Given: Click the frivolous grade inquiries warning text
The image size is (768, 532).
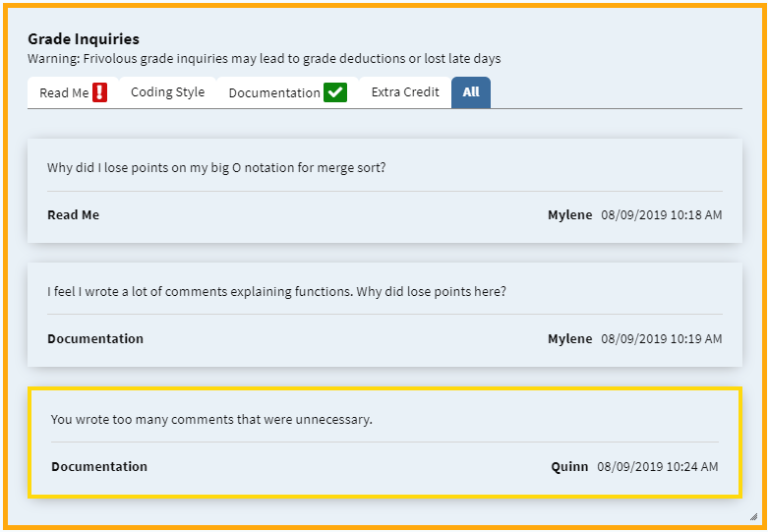Looking at the screenshot, I should click(x=264, y=59).
